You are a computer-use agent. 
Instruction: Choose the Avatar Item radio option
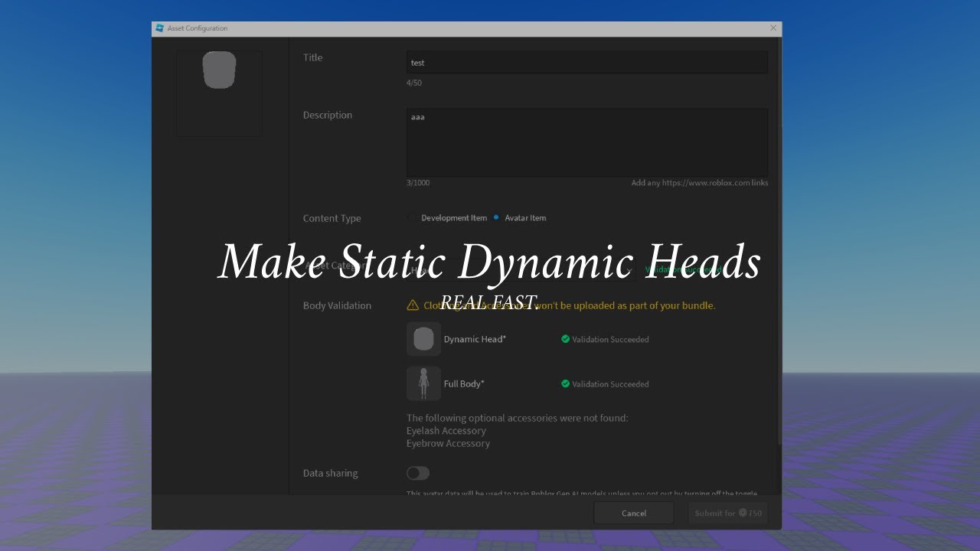coord(496,218)
